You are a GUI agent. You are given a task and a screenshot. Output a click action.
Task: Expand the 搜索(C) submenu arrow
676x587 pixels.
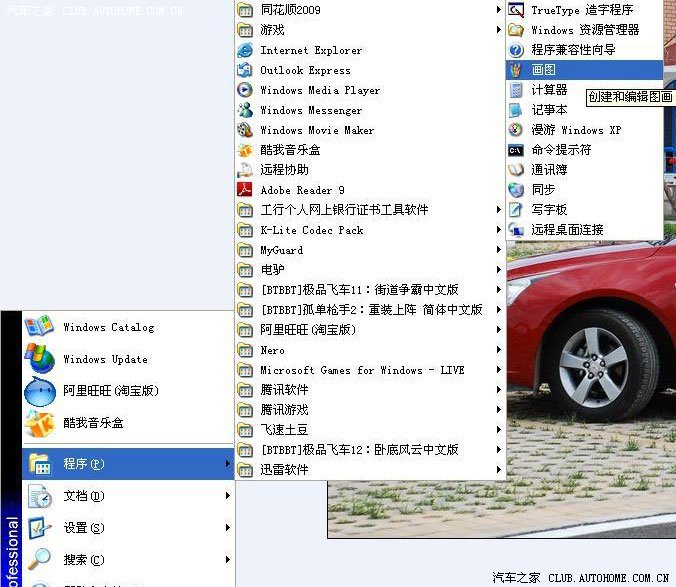228,559
